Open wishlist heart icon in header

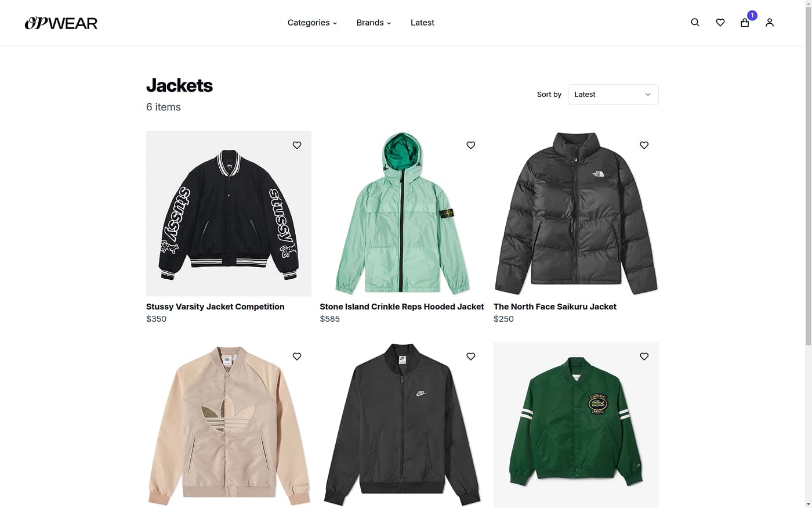click(720, 23)
